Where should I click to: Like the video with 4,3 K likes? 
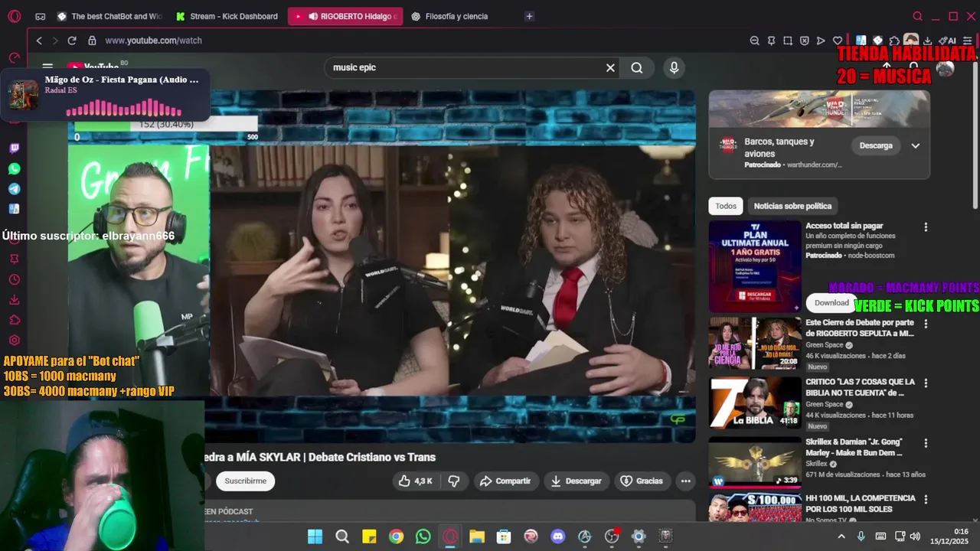(x=415, y=481)
